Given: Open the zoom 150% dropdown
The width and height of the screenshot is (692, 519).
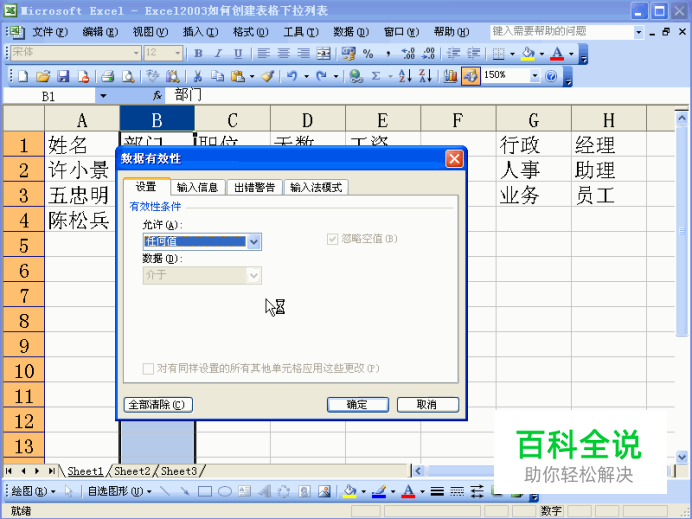Looking at the screenshot, I should tap(534, 76).
